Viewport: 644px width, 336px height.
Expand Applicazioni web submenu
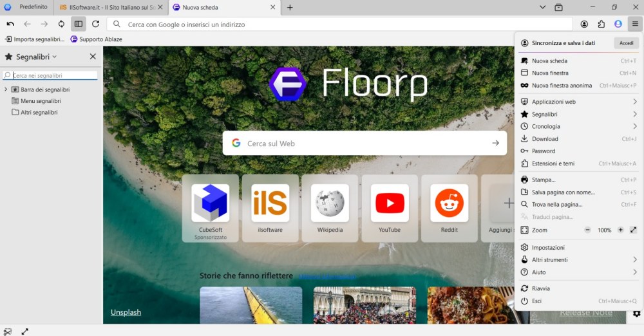[x=578, y=102]
